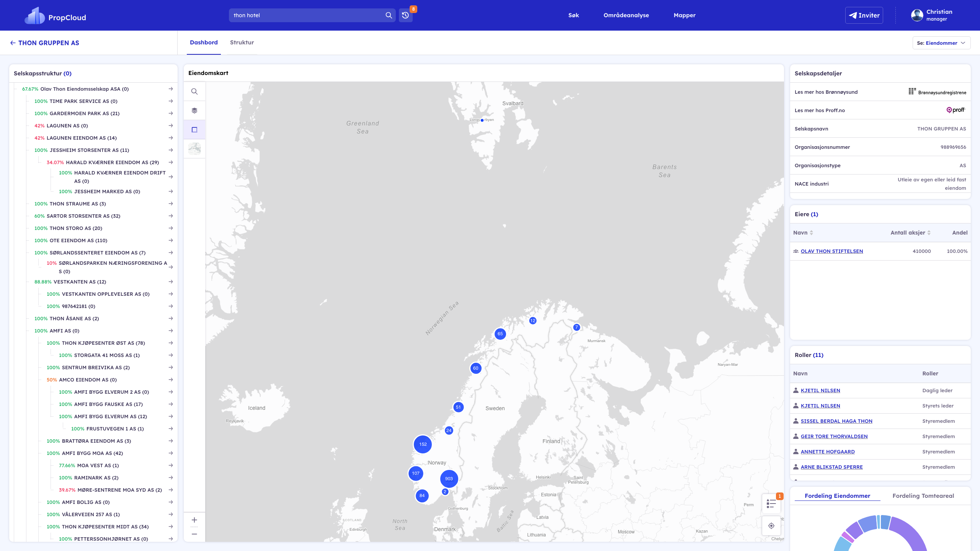980x551 pixels.
Task: Open arrow for OTE EIENDOM AS
Action: pos(171,240)
